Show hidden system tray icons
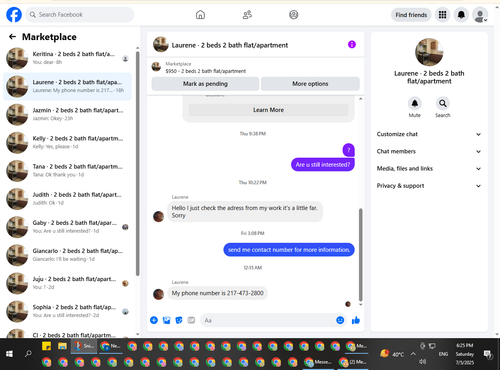This screenshot has width=500, height=370. click(413, 354)
